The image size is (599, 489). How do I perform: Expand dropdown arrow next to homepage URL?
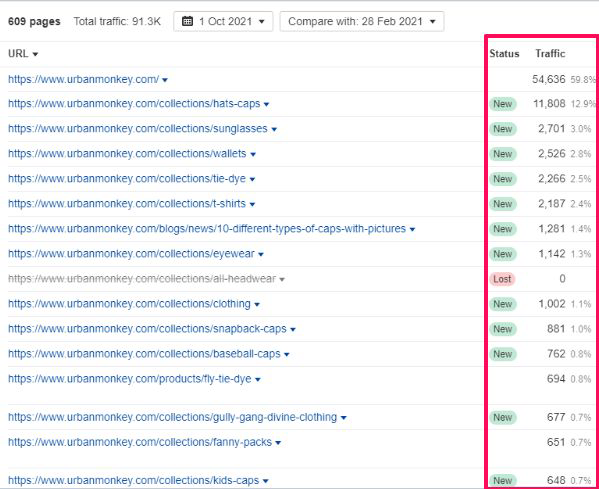tap(165, 80)
